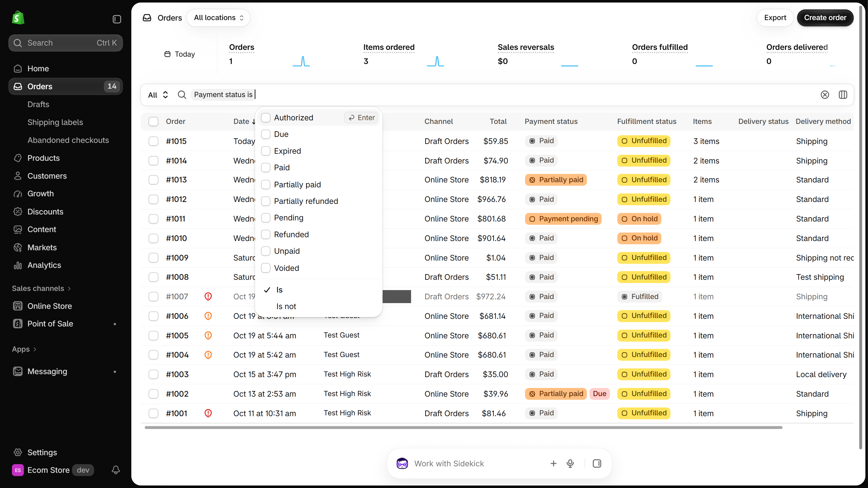
Task: Clear the filter with the X icon
Action: click(825, 95)
